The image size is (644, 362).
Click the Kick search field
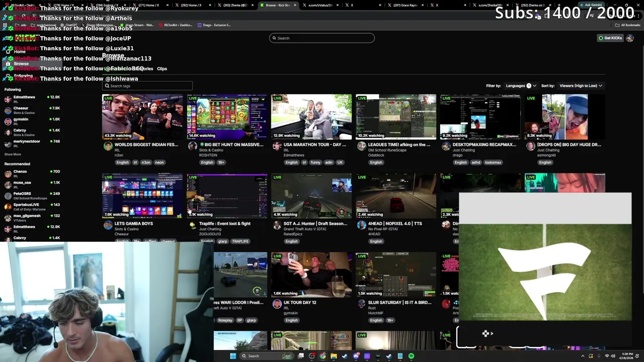[x=322, y=38]
